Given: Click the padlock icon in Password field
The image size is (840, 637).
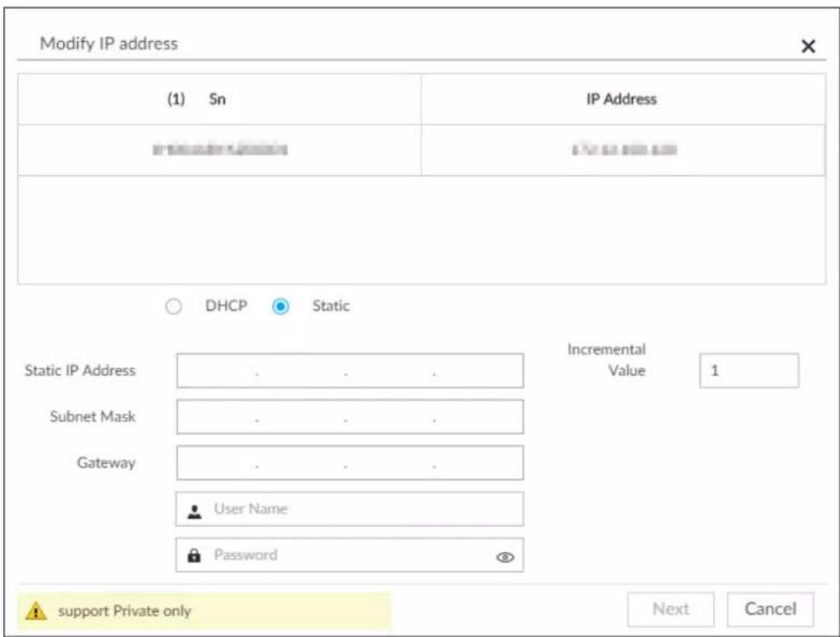Looking at the screenshot, I should 194,555.
